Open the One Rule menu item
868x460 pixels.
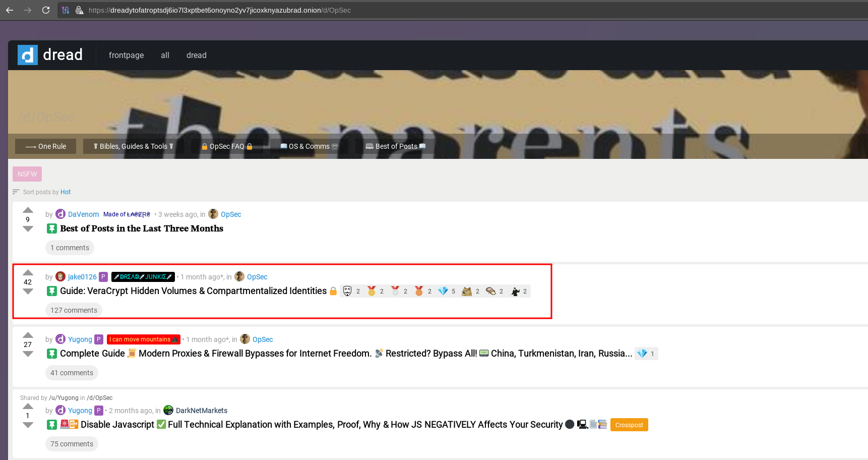(46, 146)
